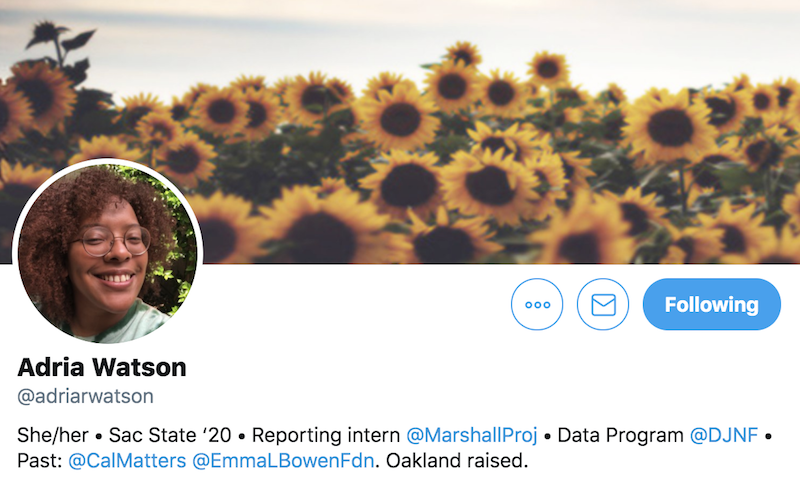Open the @DJNF mention link

coord(723,435)
